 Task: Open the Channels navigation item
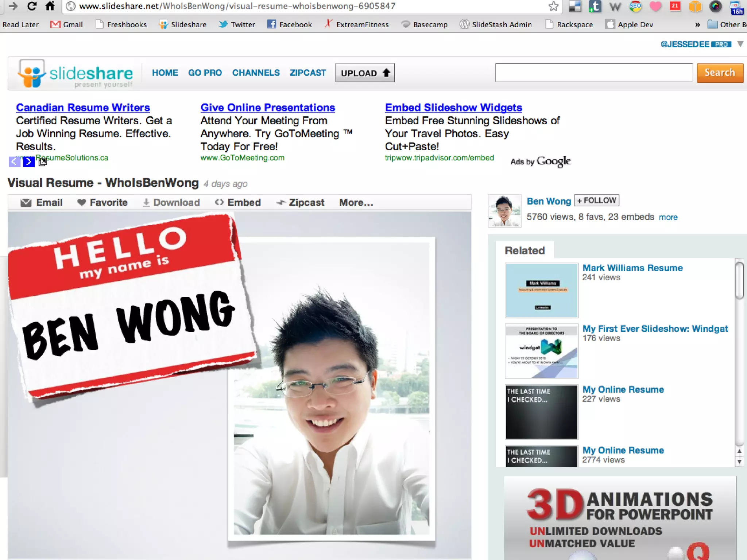256,73
